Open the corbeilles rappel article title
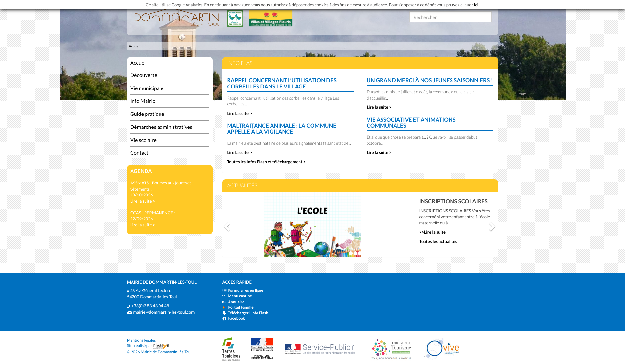Viewport: 625px width, 364px height. (x=282, y=83)
